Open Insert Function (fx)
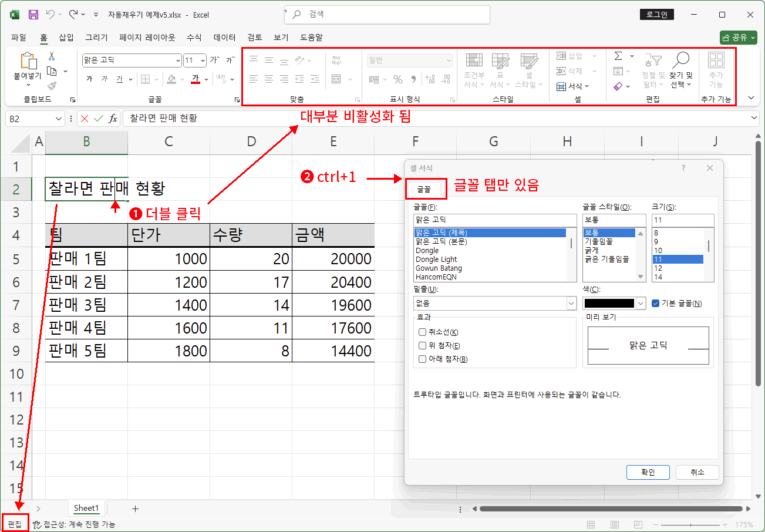Image resolution: width=765 pixels, height=532 pixels. click(113, 118)
